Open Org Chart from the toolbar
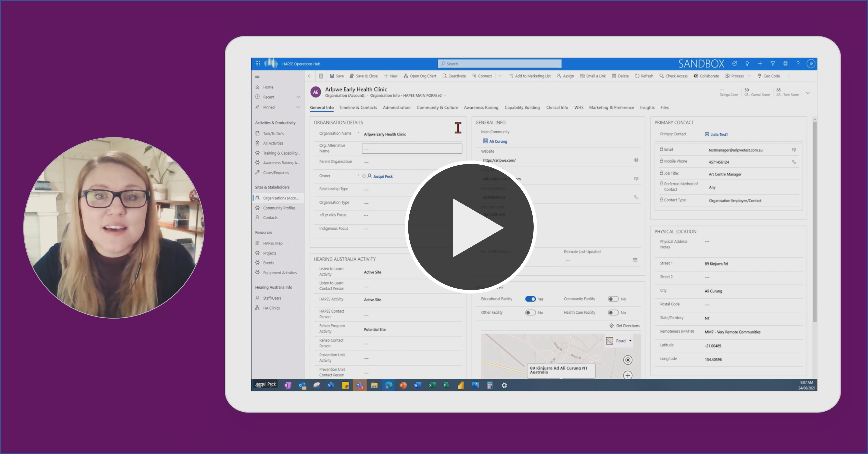This screenshot has width=868, height=454. coord(419,76)
